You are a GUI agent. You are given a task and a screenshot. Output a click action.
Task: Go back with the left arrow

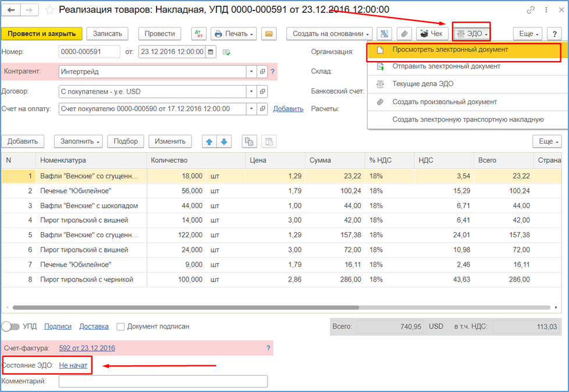(11, 10)
